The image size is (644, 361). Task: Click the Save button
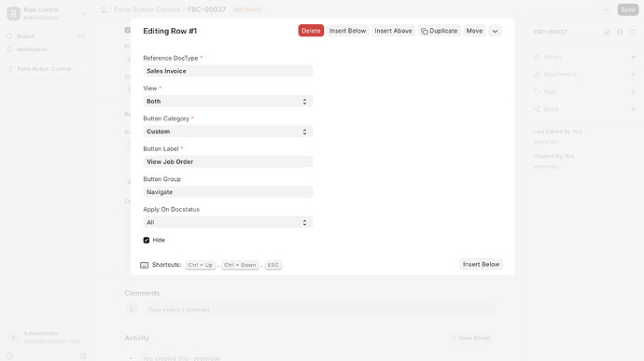628,10
